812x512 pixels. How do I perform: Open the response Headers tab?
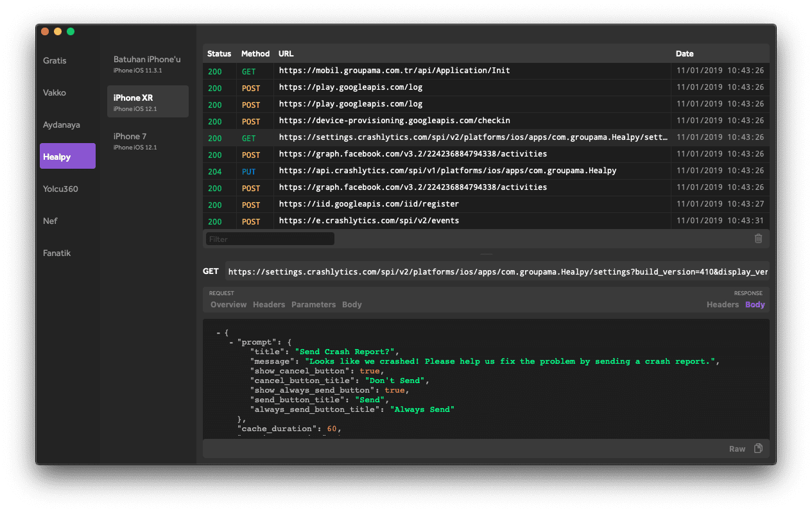tap(723, 305)
